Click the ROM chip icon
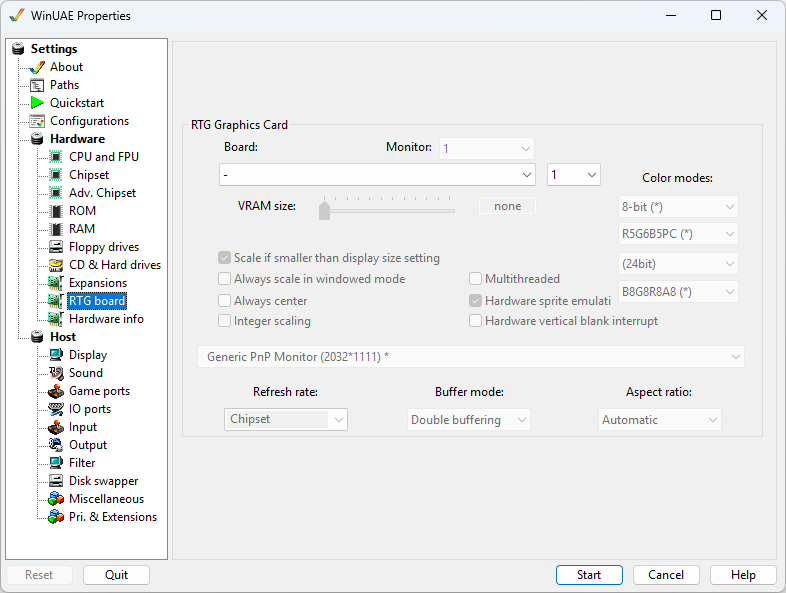The image size is (786, 593). 56,211
